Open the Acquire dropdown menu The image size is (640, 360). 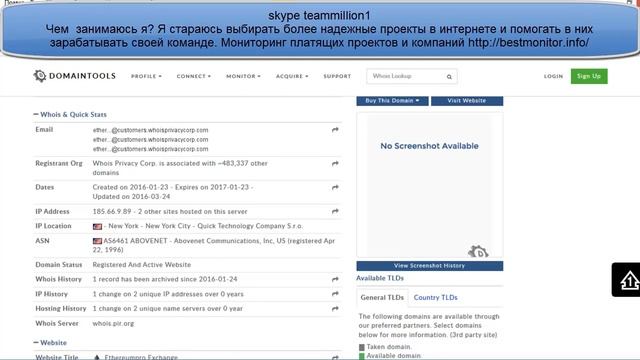(x=292, y=76)
